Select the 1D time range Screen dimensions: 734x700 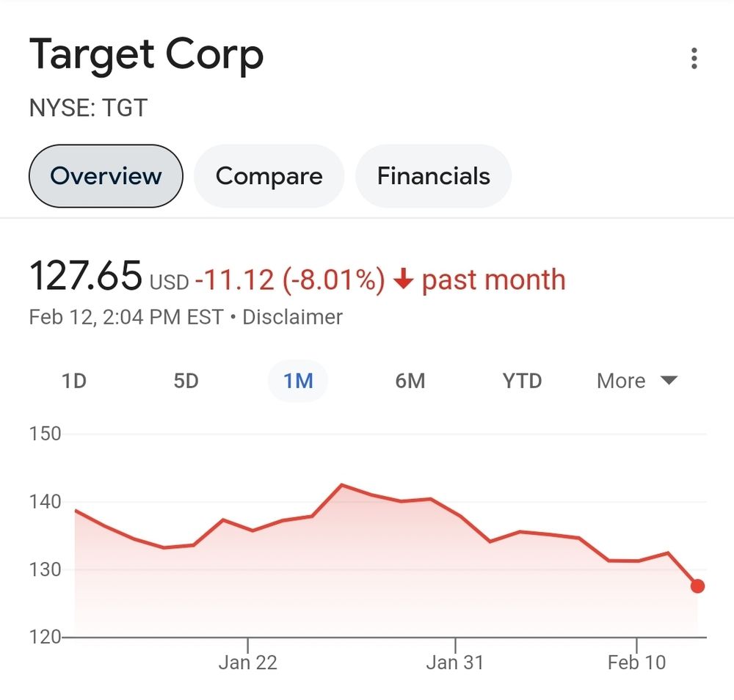(x=73, y=381)
